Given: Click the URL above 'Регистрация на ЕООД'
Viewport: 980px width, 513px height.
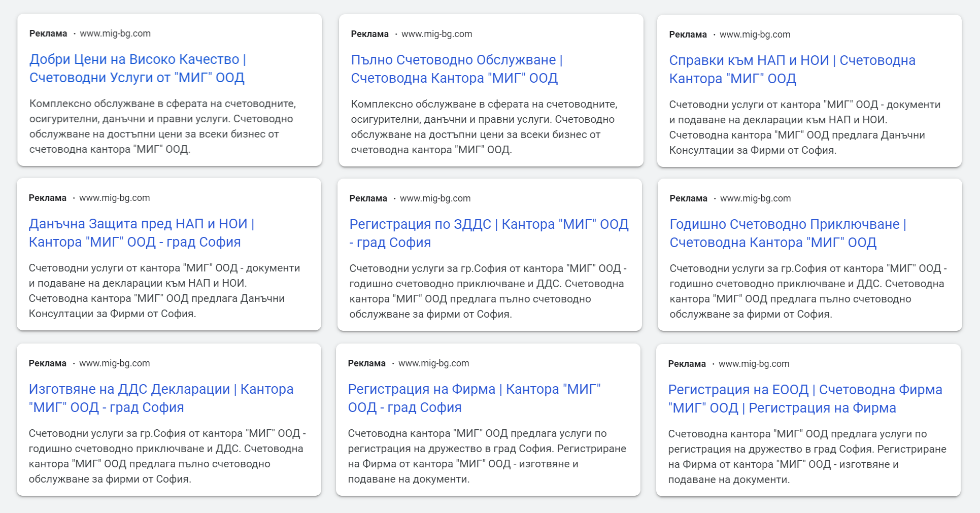Looking at the screenshot, I should [x=754, y=364].
